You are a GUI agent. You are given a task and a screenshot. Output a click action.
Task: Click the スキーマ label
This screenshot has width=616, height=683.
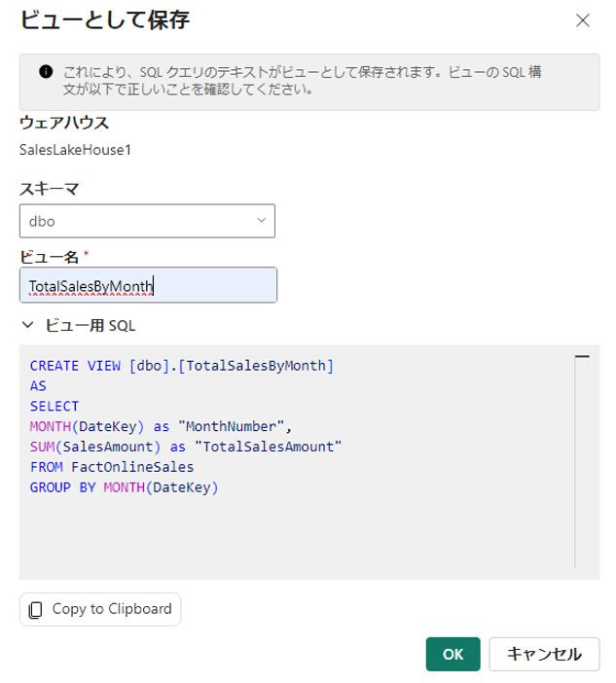(x=50, y=188)
